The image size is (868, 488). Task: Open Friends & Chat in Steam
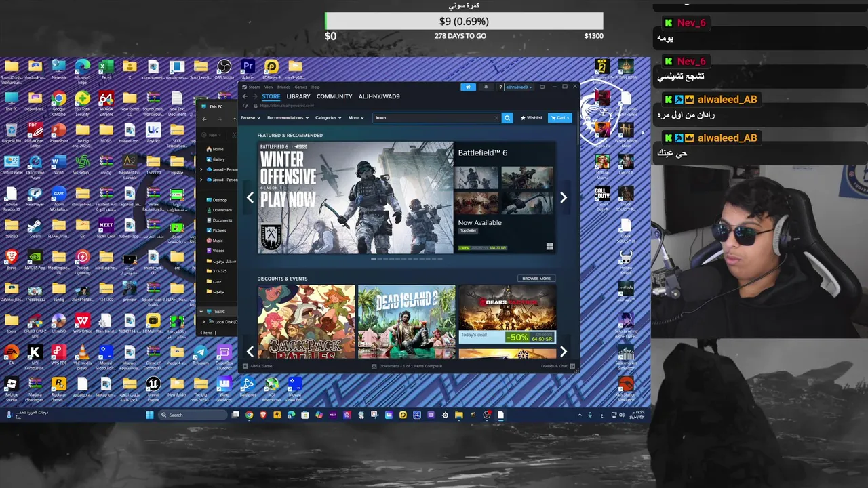(x=557, y=366)
